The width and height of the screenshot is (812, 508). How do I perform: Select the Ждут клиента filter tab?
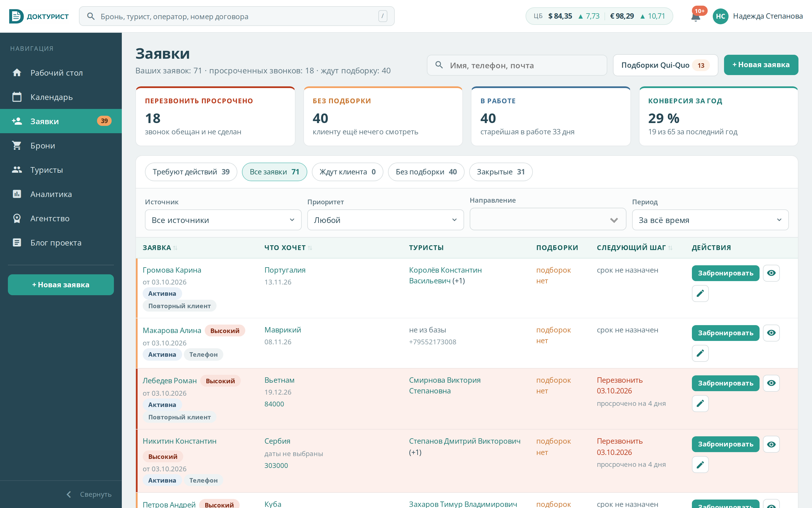pos(347,172)
